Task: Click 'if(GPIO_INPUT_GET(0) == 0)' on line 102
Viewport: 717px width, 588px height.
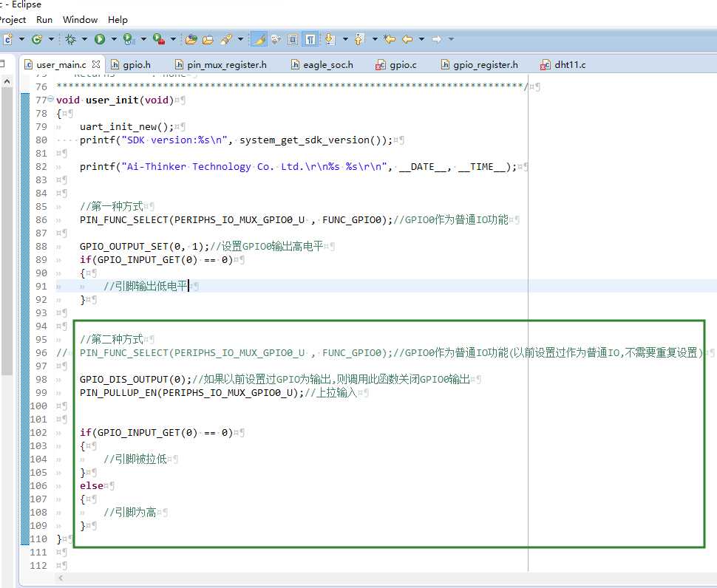Action: 157,433
